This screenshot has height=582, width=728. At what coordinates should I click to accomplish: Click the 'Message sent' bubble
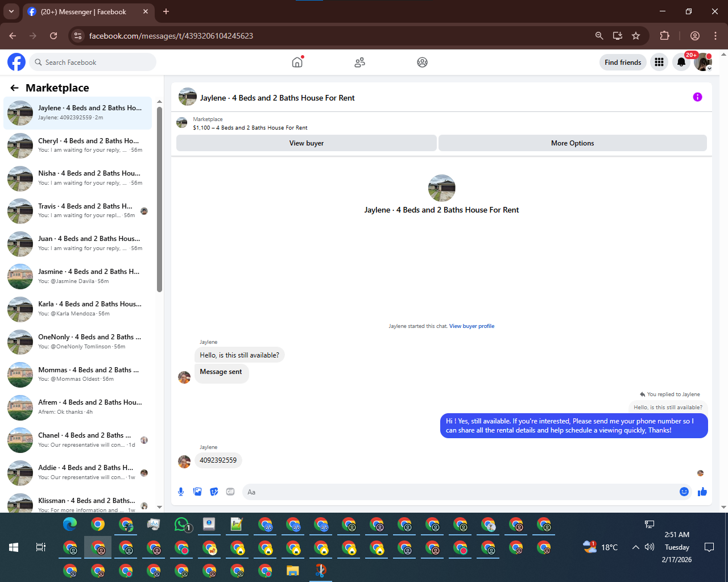(221, 372)
